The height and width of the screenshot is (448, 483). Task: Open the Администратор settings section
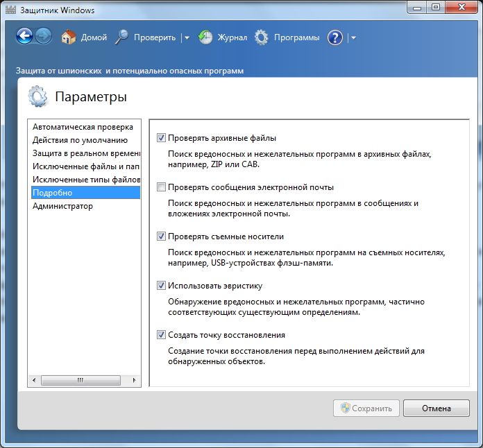pyautogui.click(x=62, y=206)
